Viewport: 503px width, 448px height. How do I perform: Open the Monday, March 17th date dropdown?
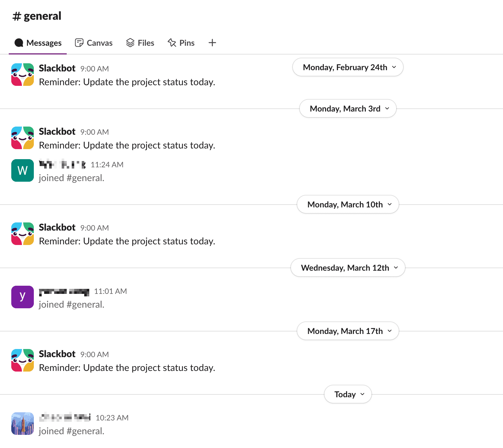point(348,331)
